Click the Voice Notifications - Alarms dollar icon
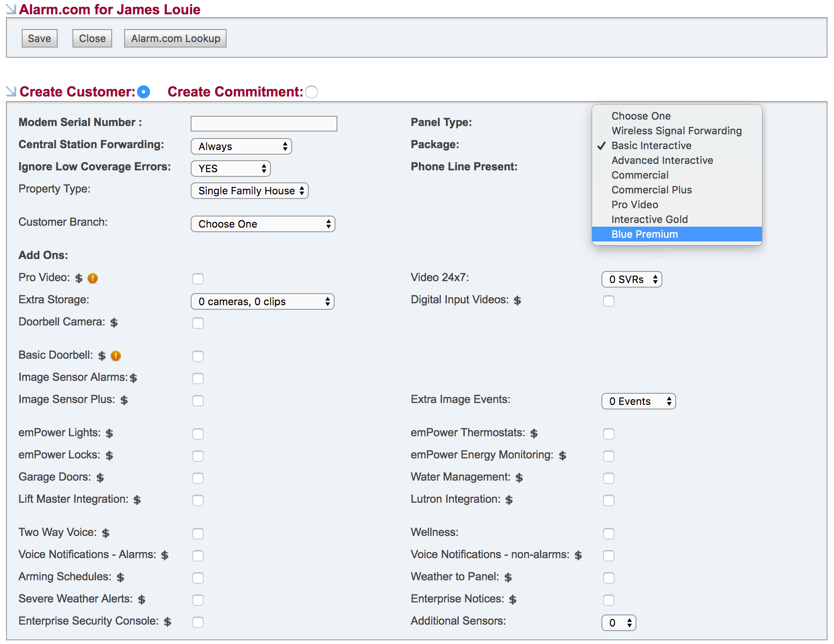The height and width of the screenshot is (644, 834). point(165,555)
